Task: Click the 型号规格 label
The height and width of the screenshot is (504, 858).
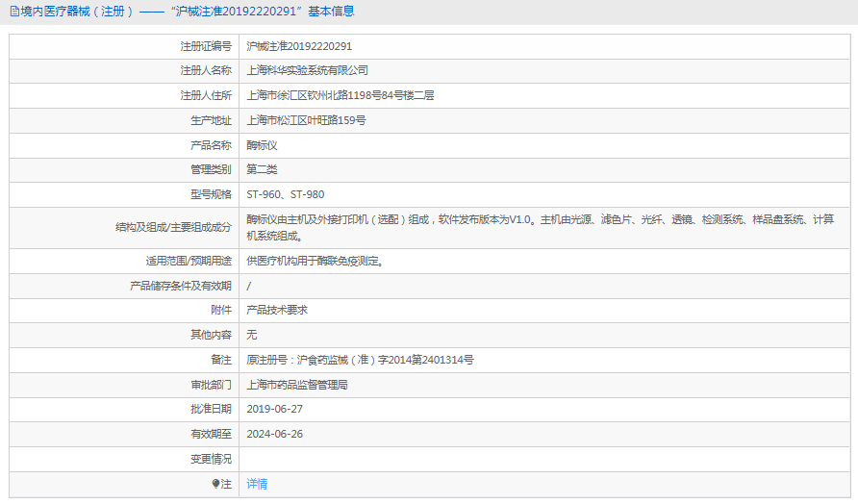Action: [x=211, y=195]
